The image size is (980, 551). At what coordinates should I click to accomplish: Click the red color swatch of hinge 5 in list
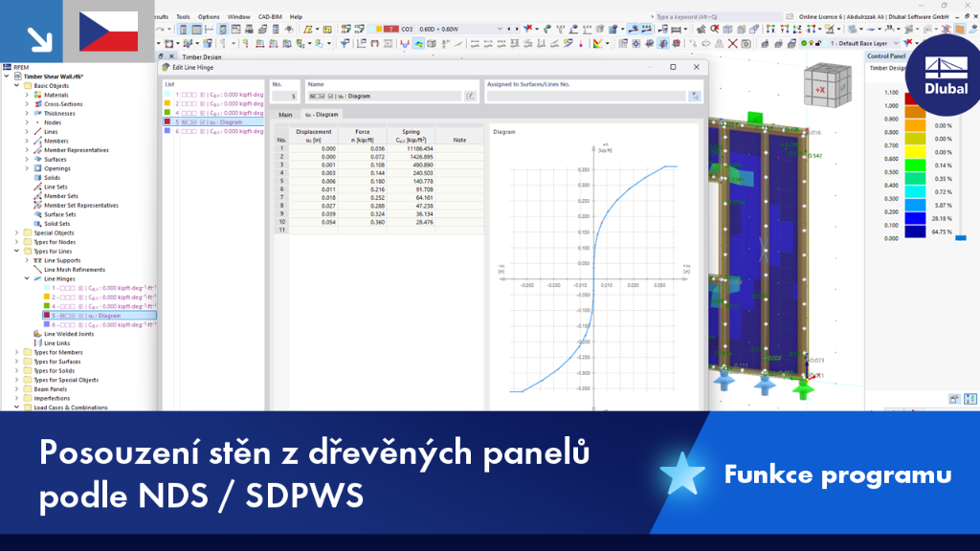167,122
